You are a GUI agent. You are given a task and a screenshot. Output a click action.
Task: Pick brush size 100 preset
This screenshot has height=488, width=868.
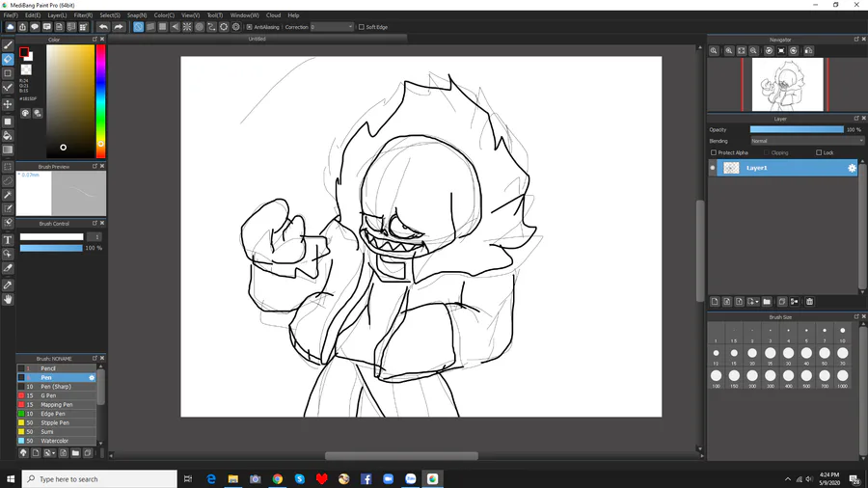click(716, 376)
